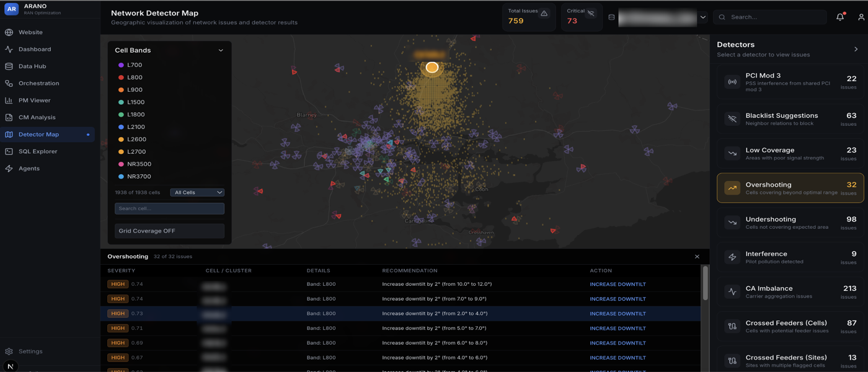Select Blacklist Suggestions detector icon
The height and width of the screenshot is (372, 868).
[732, 119]
